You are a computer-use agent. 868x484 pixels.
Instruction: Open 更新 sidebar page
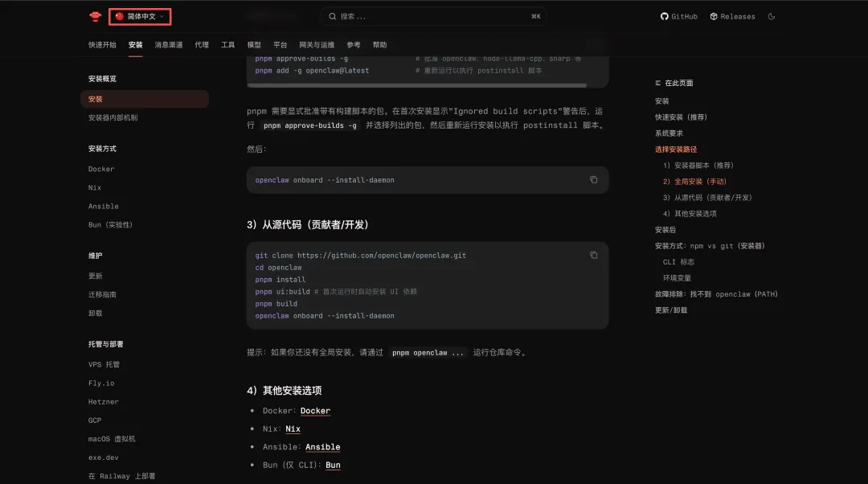[x=95, y=276]
